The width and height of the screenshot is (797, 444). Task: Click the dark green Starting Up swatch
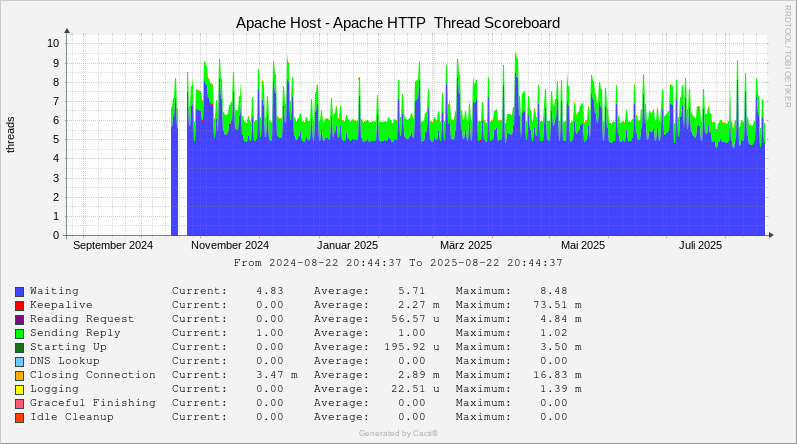tap(19, 348)
